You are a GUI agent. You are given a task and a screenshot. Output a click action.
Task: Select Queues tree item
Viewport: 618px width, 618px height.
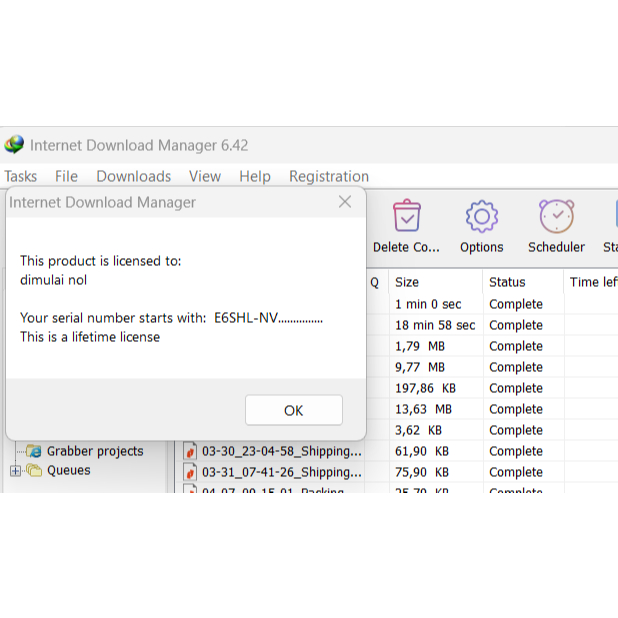coord(69,470)
